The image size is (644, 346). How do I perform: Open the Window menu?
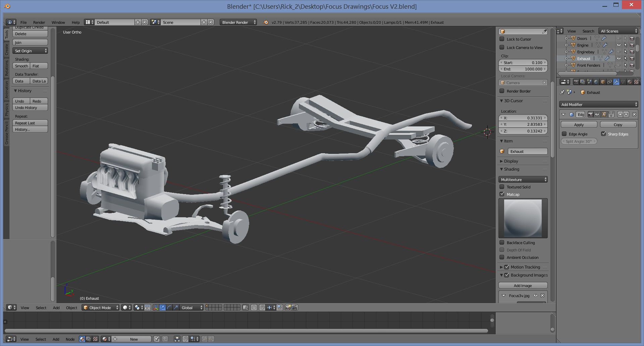(x=58, y=22)
